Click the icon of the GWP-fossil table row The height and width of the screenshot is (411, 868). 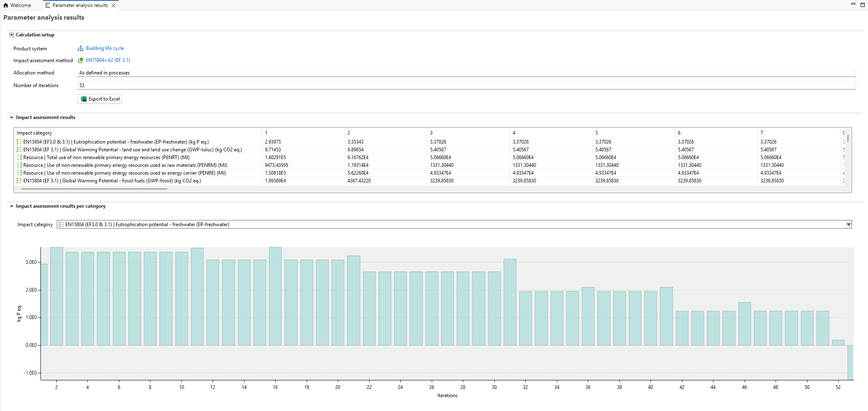point(19,181)
